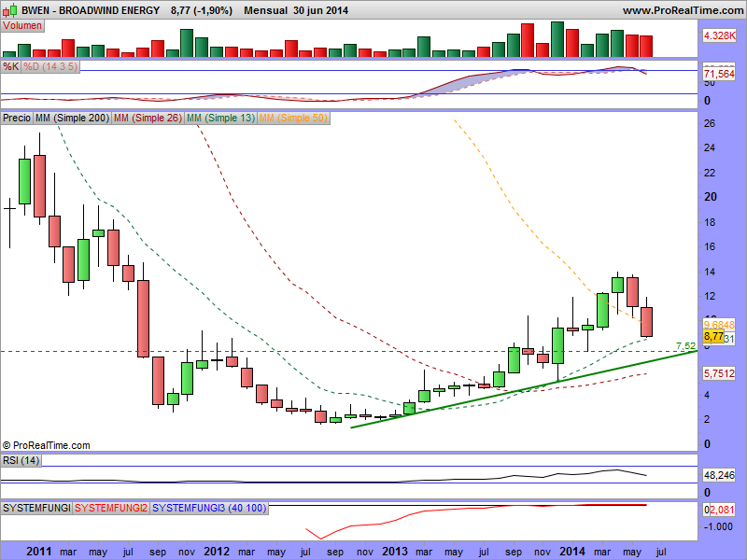Select the MM (Simple 200) label

click(73, 118)
